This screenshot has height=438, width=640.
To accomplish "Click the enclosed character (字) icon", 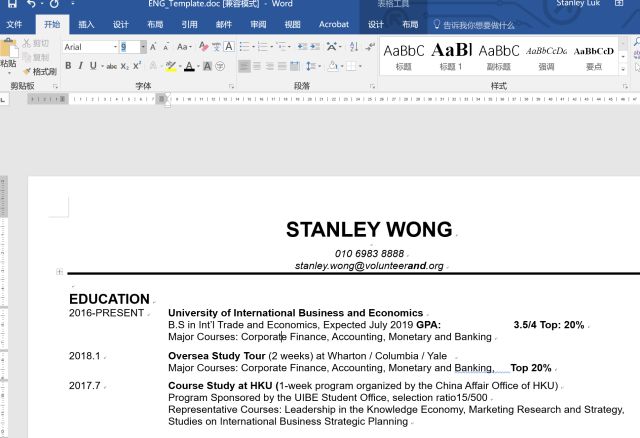I will [x=220, y=66].
